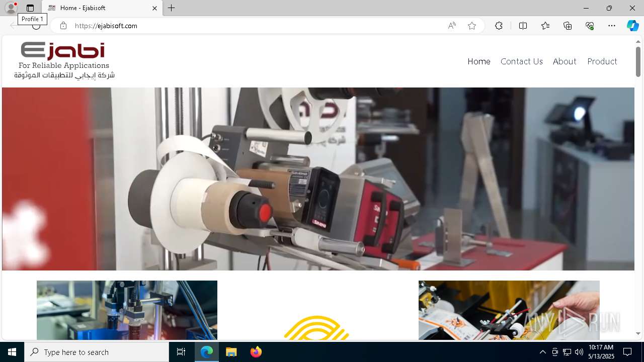
Task: Open the Favorites list icon
Action: click(x=545, y=26)
